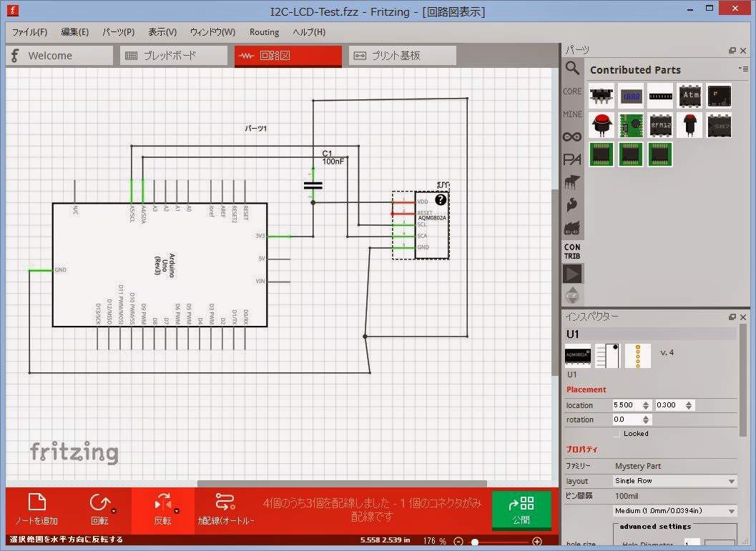Screen dimensions: 756x551
Task: Open the layout Single Row dropdown
Action: click(674, 481)
